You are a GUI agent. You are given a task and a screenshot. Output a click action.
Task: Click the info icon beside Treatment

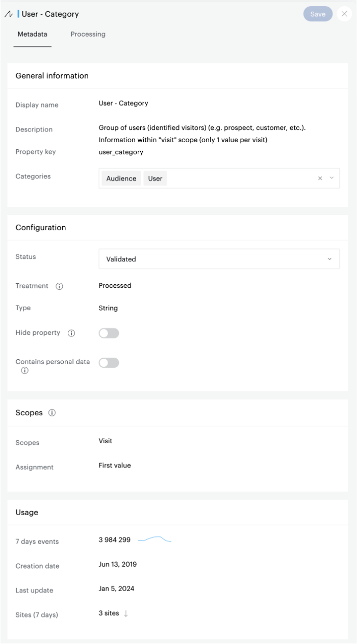coord(59,286)
